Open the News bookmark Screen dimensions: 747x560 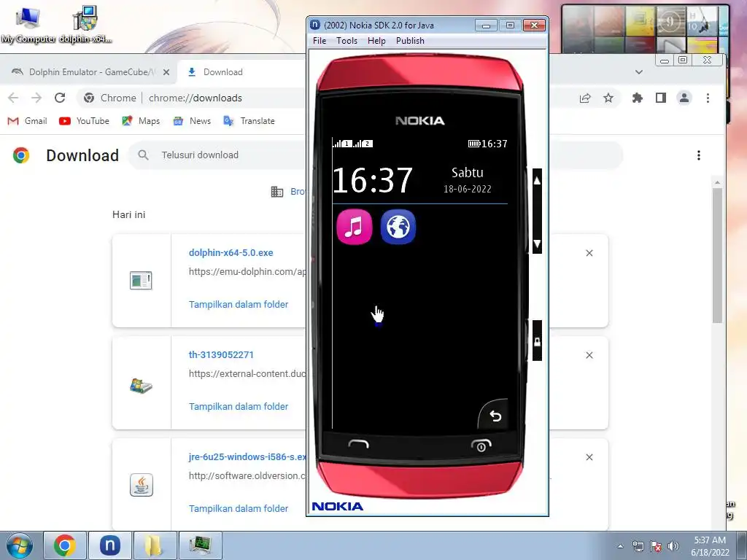point(192,121)
